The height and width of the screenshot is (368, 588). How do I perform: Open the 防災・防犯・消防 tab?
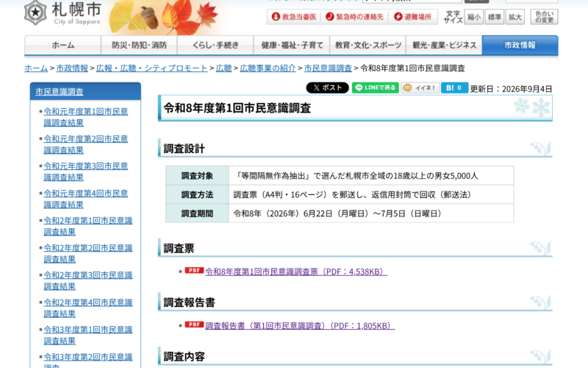(x=139, y=45)
